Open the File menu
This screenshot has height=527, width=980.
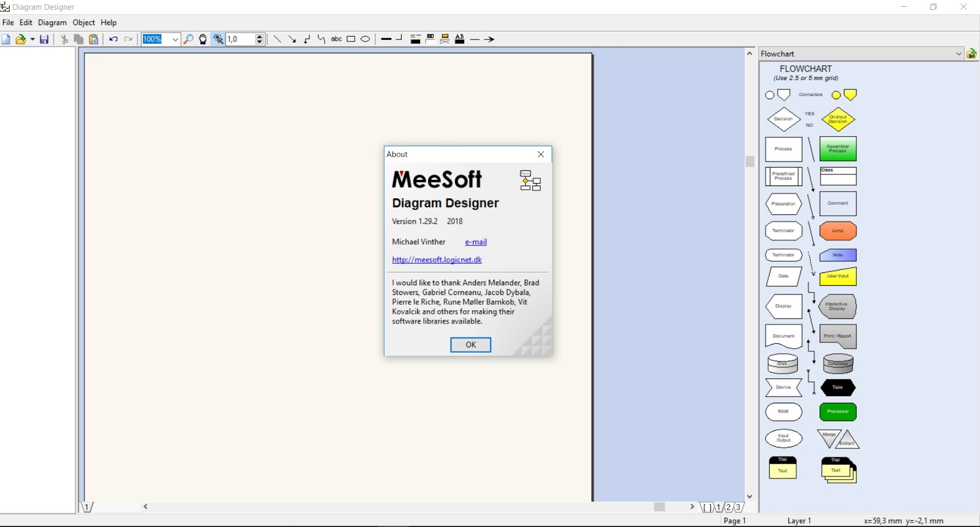pos(8,23)
